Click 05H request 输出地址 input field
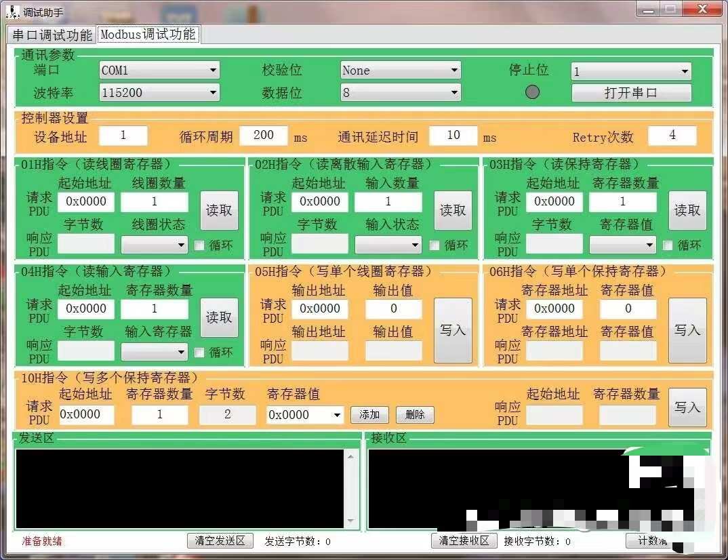This screenshot has height=560, width=728. pos(320,309)
